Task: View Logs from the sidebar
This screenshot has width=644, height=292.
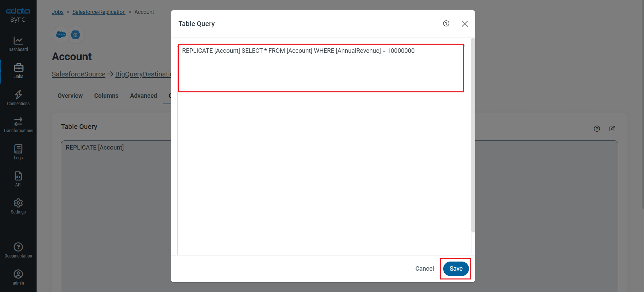Action: coord(18,152)
